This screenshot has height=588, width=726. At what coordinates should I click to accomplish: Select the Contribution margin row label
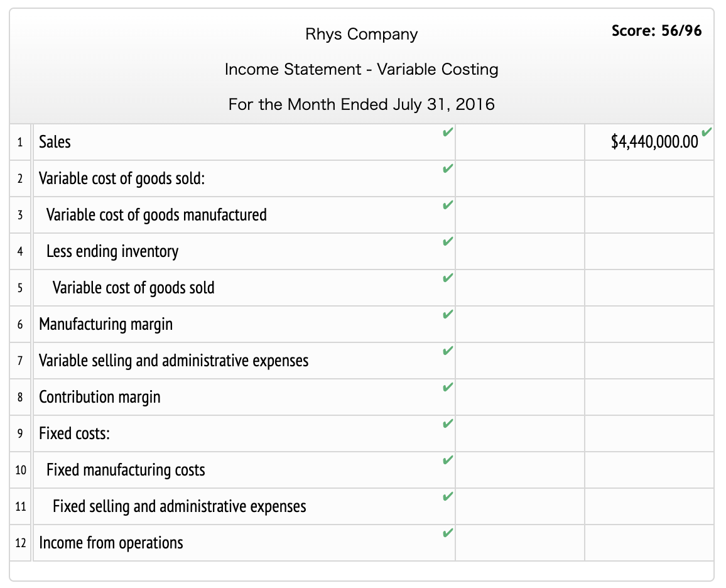click(x=99, y=396)
